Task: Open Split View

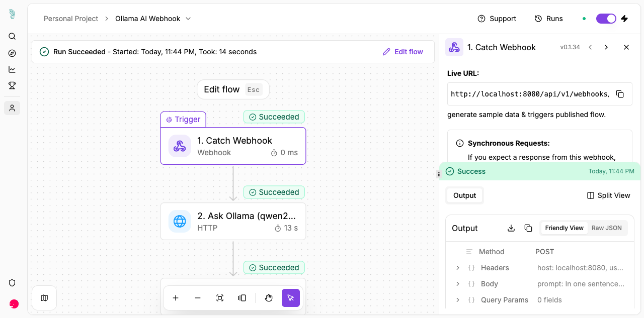Action: click(609, 195)
